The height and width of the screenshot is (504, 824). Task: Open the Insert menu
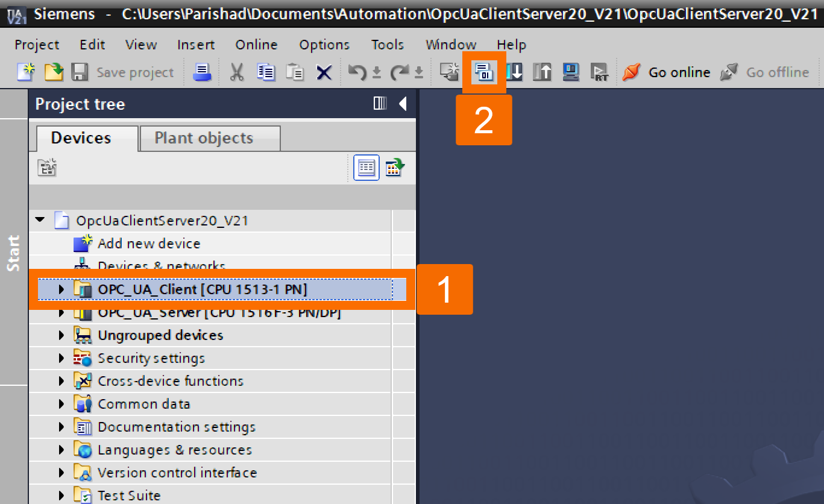click(196, 45)
